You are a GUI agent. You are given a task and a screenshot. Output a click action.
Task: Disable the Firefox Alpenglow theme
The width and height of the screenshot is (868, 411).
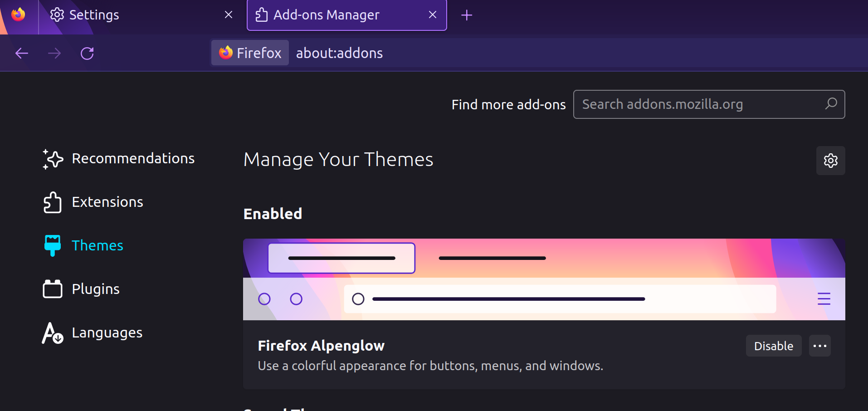774,346
